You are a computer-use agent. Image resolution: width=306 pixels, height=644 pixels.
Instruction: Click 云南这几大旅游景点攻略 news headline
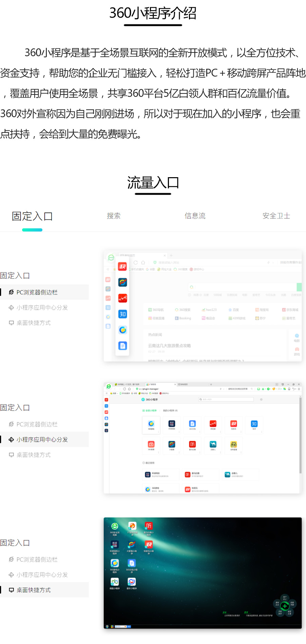tap(170, 346)
